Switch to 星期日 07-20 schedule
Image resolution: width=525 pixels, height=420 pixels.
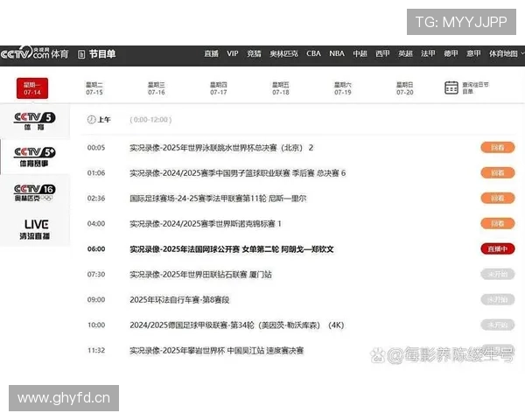[405, 88]
